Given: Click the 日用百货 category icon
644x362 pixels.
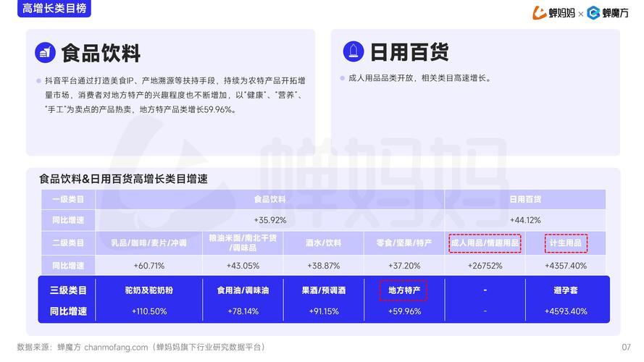Looking at the screenshot, I should pos(354,51).
